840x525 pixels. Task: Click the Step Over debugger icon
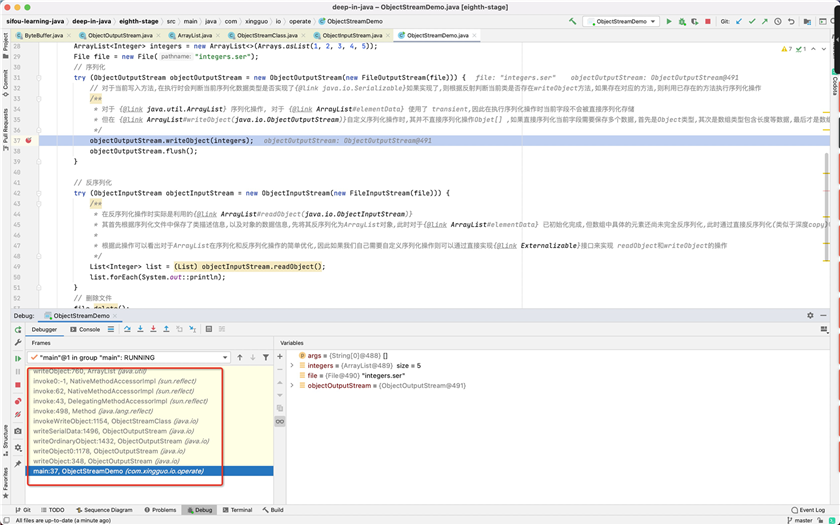tap(127, 329)
